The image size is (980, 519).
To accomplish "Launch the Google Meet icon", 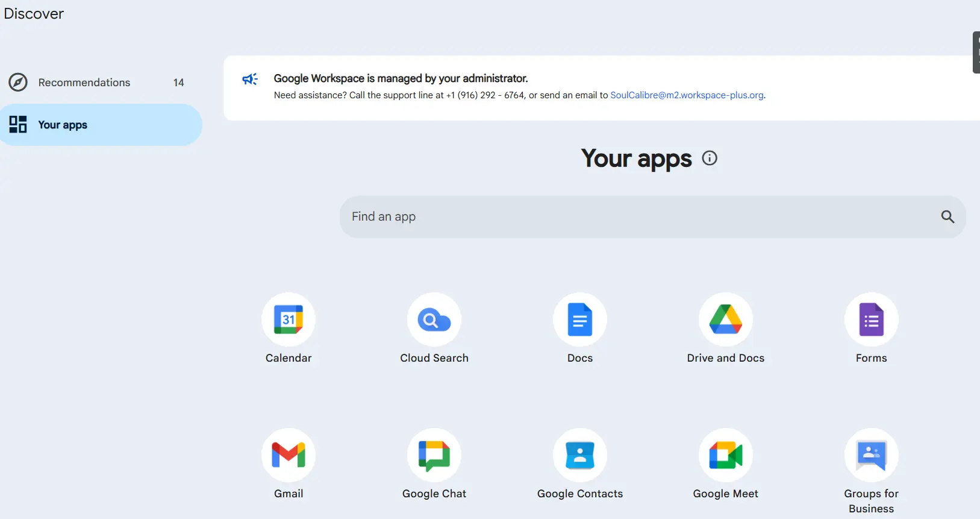I will coord(726,455).
